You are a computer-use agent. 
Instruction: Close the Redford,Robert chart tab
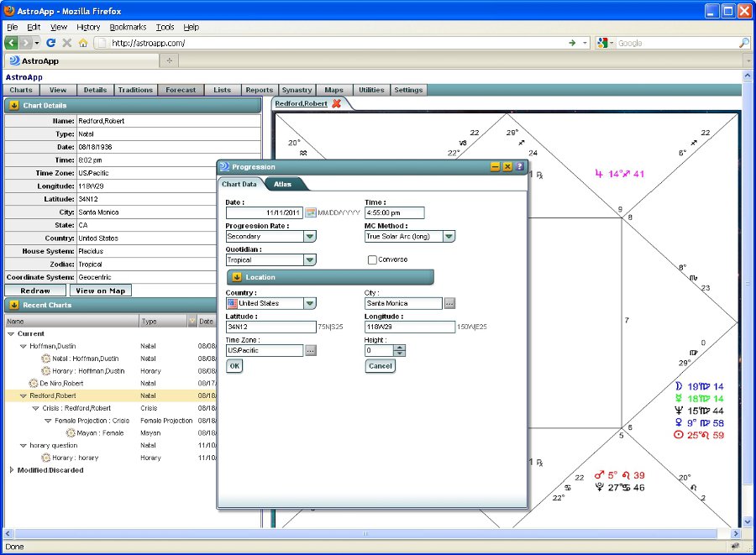tap(337, 103)
